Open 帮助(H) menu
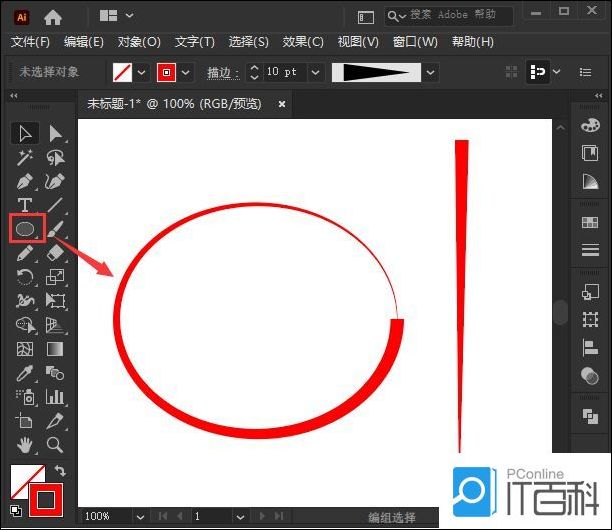Viewport: 612px width, 530px height. tap(473, 41)
